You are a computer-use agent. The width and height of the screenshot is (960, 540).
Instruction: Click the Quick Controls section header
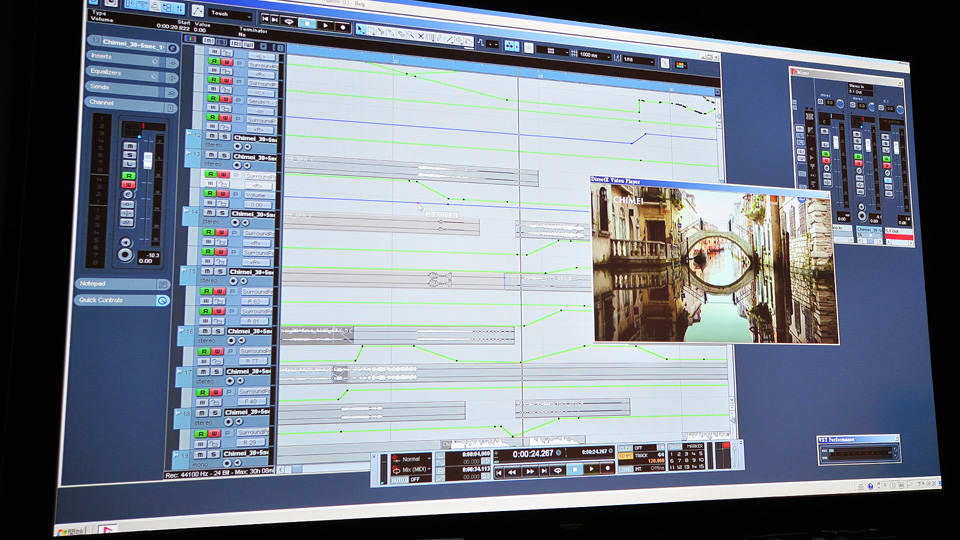coord(121,301)
